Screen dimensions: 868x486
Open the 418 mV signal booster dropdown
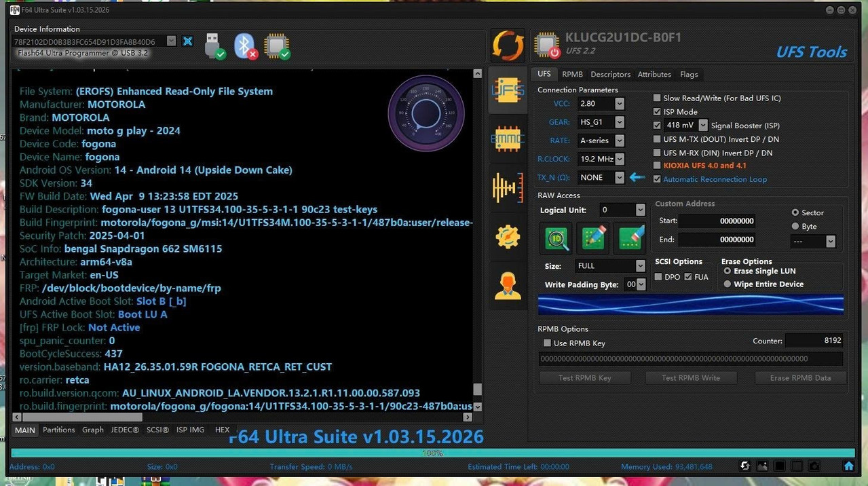[x=703, y=126]
